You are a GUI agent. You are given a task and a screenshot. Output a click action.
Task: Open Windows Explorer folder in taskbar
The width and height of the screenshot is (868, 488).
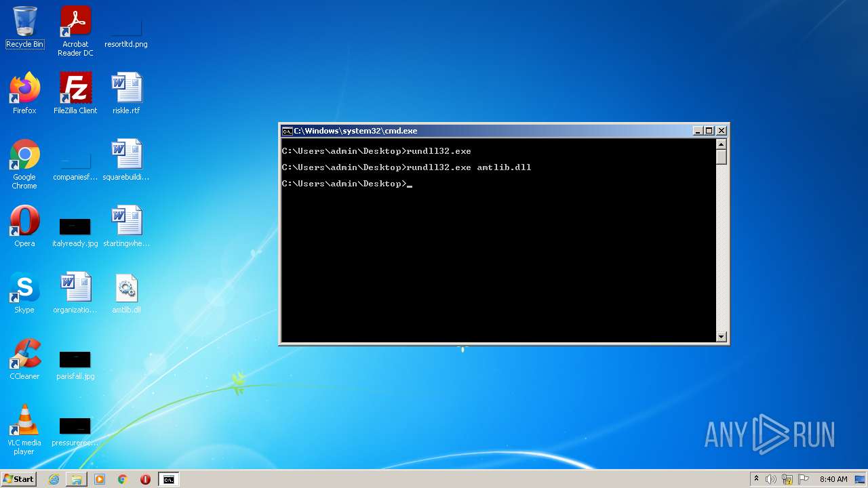pos(77,479)
